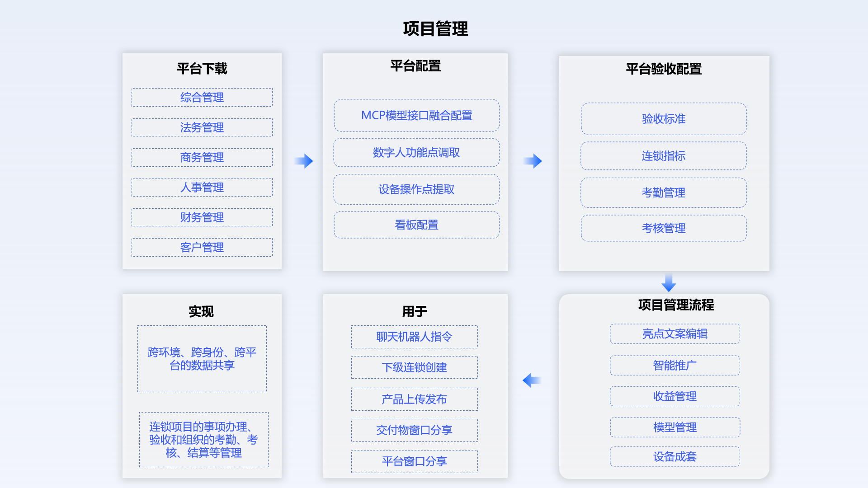Image resolution: width=868 pixels, height=488 pixels.
Task: Select the 考勤管理 item
Action: pyautogui.click(x=664, y=193)
